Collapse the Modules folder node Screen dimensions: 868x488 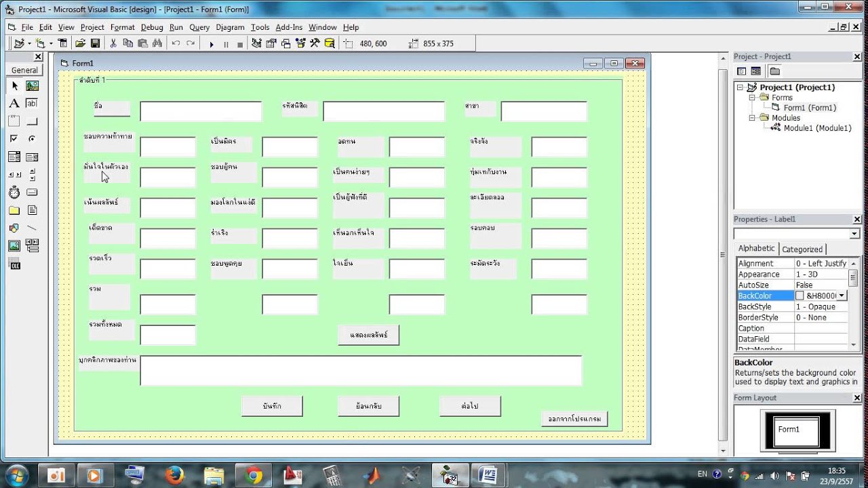(x=752, y=118)
